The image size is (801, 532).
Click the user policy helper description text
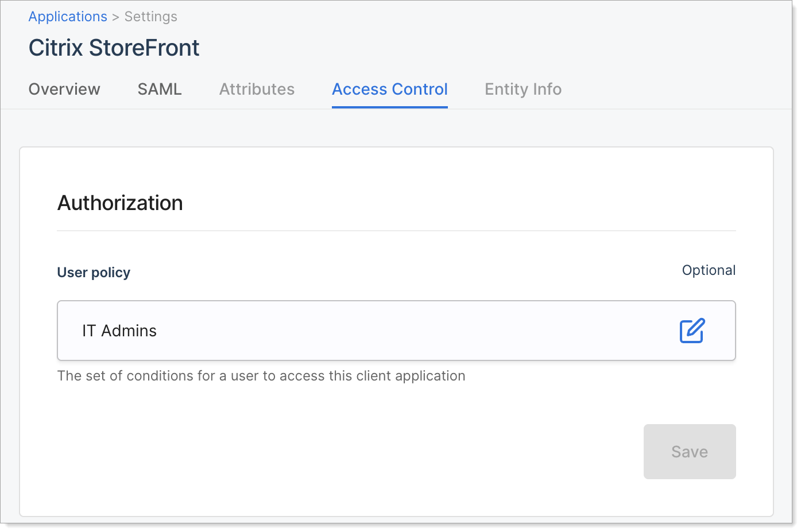[261, 376]
